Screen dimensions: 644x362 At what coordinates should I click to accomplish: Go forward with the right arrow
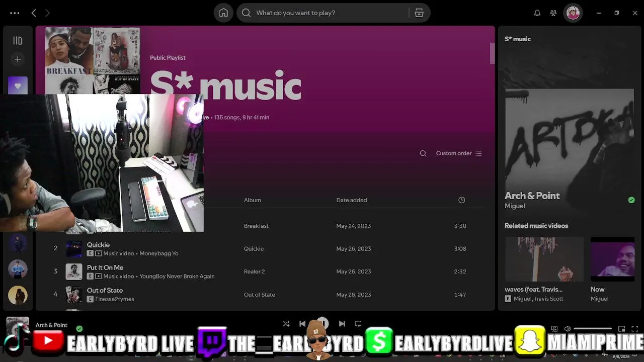click(48, 13)
